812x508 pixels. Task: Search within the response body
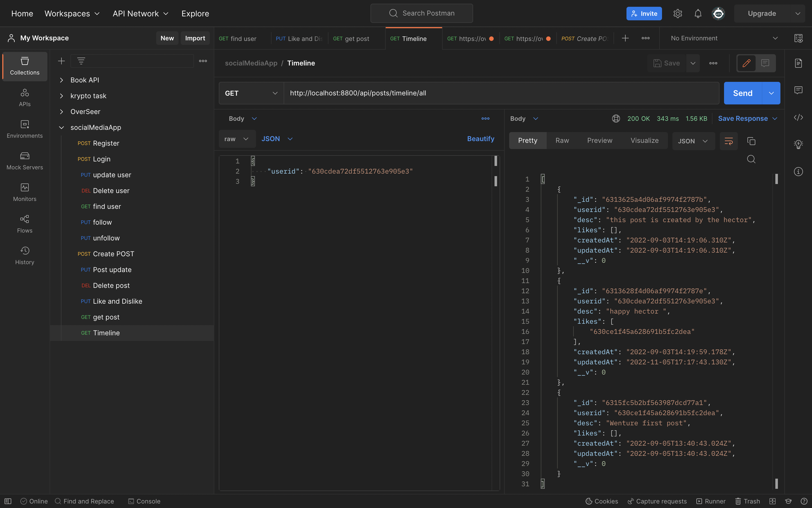click(x=751, y=159)
